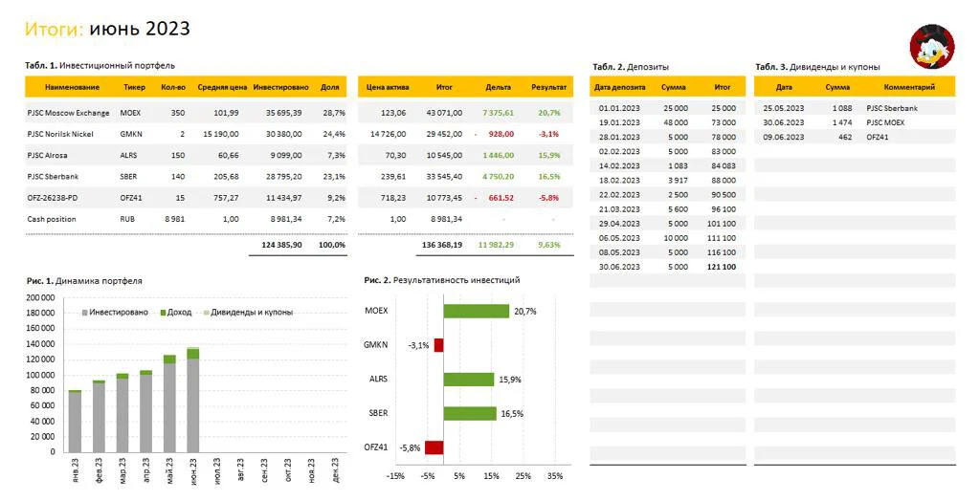Click the "Кол-во" column header
980x501 pixels.
click(173, 87)
